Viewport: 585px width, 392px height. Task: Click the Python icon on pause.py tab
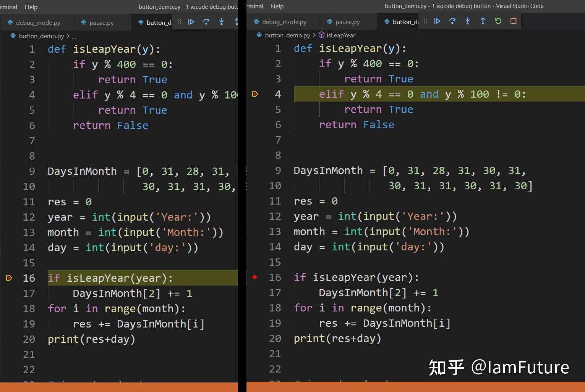[83, 23]
